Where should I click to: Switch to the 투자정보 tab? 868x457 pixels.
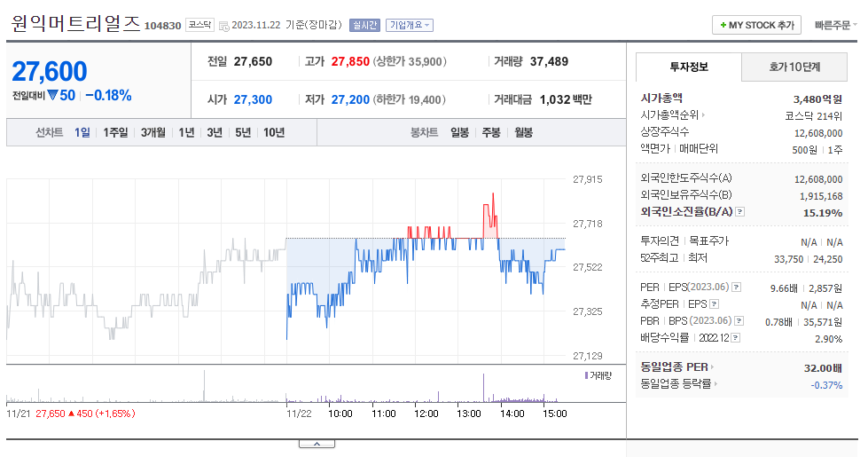[x=689, y=67]
